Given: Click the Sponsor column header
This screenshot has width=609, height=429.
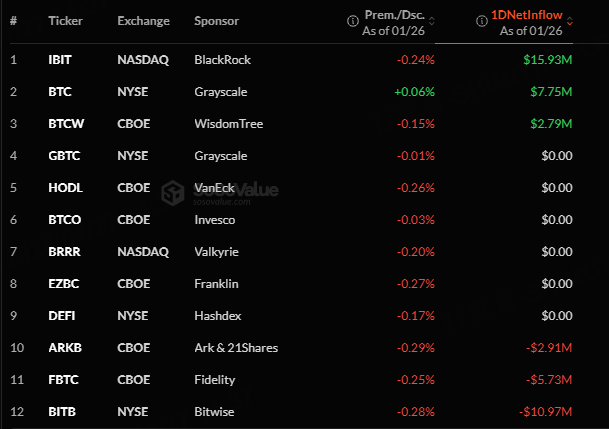Looking at the screenshot, I should 216,21.
